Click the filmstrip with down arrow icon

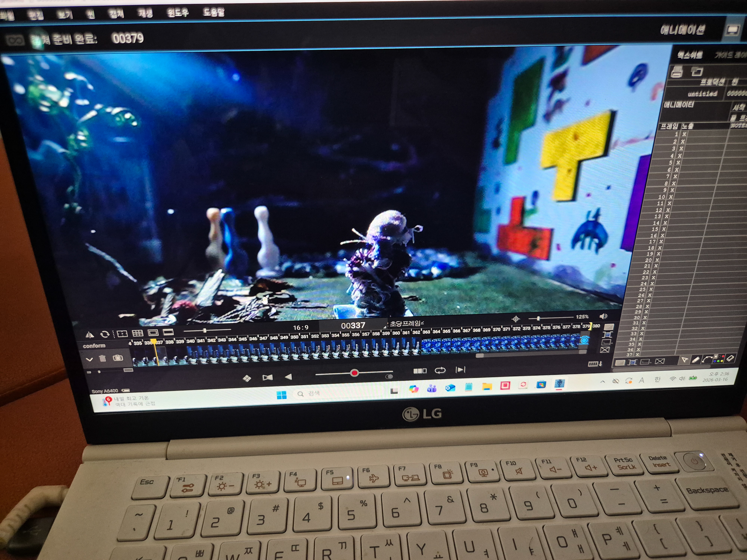point(595,364)
